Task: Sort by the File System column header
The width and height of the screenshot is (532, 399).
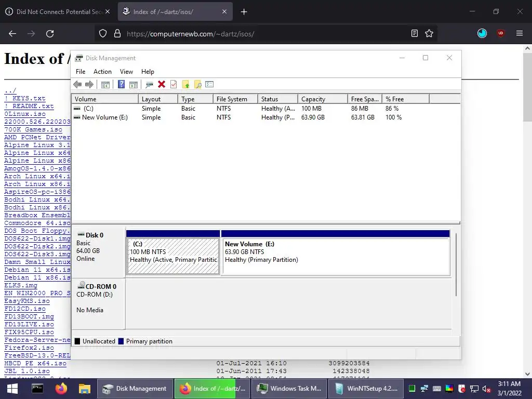Action: (x=235, y=99)
